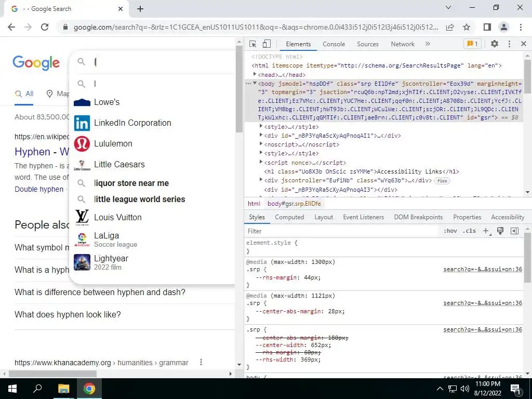The image size is (532, 399).
Task: Open the Computed styles tab
Action: pos(289,217)
